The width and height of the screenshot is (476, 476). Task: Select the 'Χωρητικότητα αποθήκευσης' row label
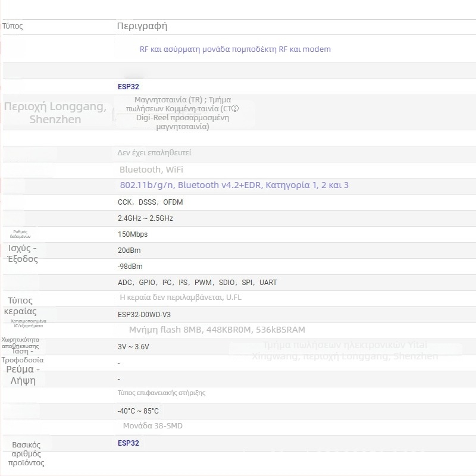click(20, 343)
